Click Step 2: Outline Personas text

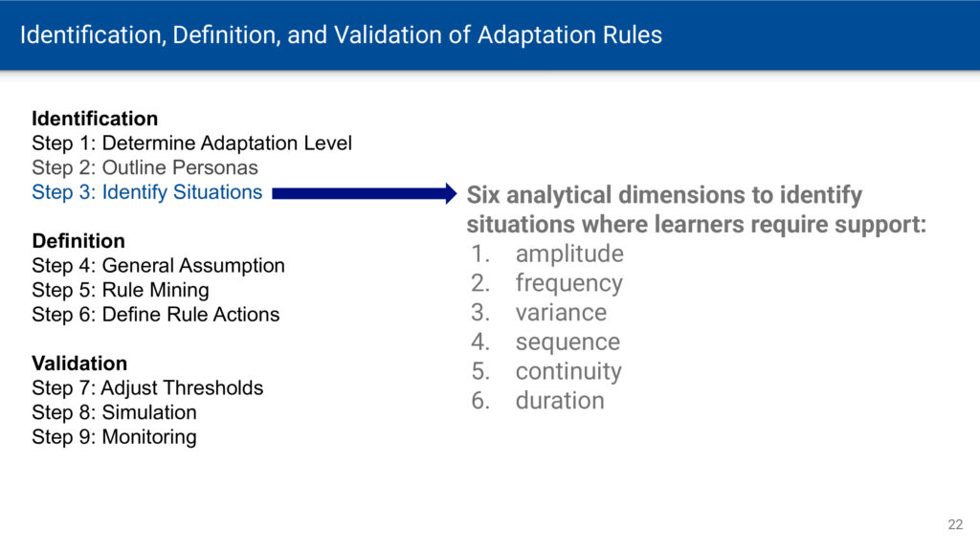(145, 167)
